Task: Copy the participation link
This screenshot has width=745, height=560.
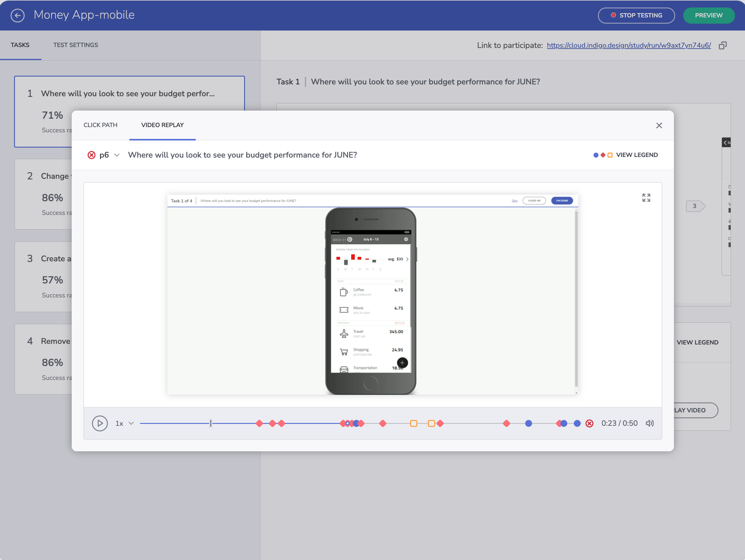Action: [x=723, y=45]
